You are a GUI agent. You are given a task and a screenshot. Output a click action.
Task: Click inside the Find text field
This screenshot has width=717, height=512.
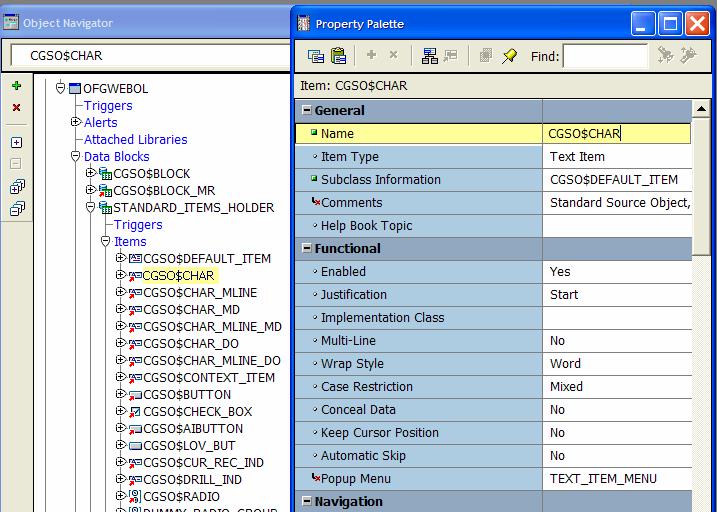[x=604, y=56]
